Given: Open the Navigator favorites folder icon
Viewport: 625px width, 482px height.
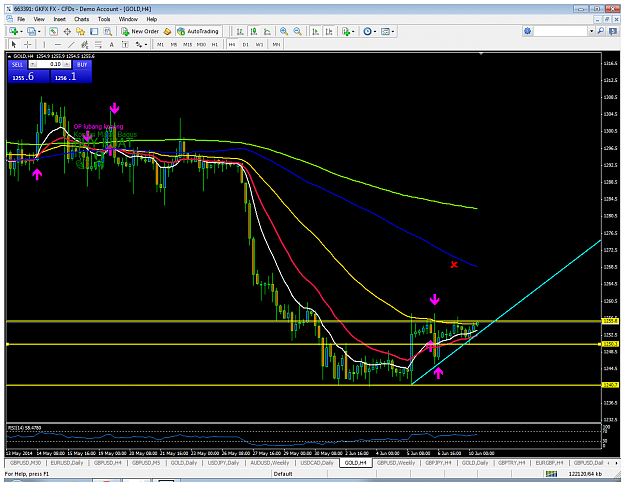Looking at the screenshot, I should (x=81, y=31).
